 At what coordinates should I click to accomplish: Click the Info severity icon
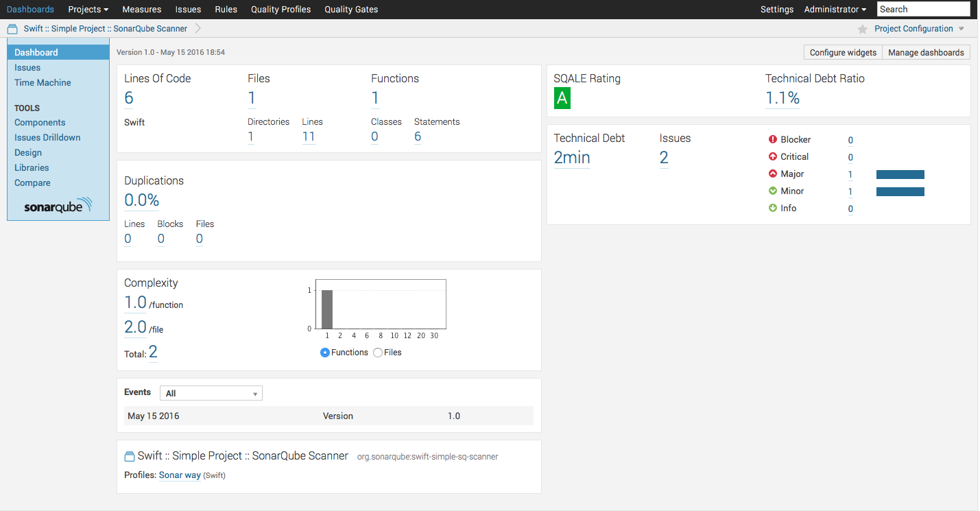[x=773, y=208]
